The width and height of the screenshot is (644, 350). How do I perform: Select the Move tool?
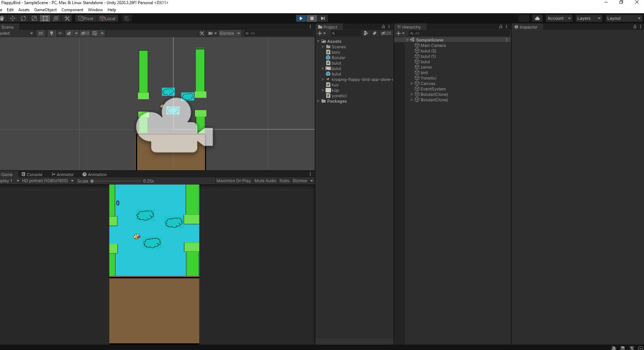13,18
